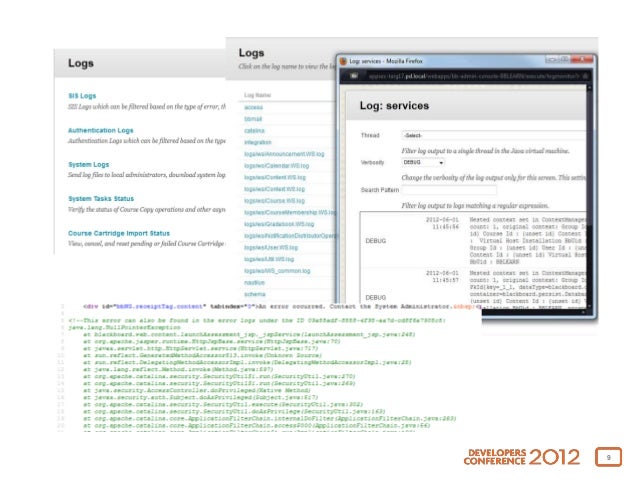Click the slide page number 9 box

coord(608,457)
